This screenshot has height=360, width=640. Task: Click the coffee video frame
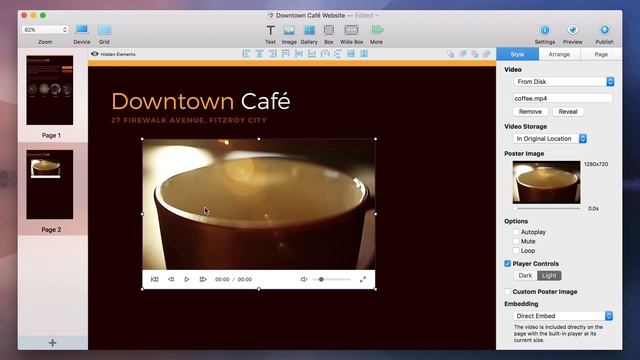click(x=259, y=204)
